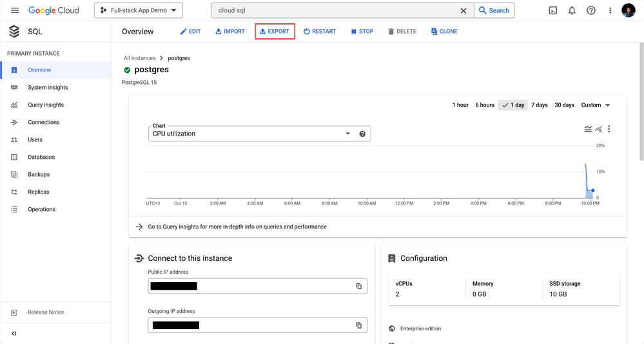Click STOP in the instance toolbar
This screenshot has width=644, height=344.
(x=362, y=31)
